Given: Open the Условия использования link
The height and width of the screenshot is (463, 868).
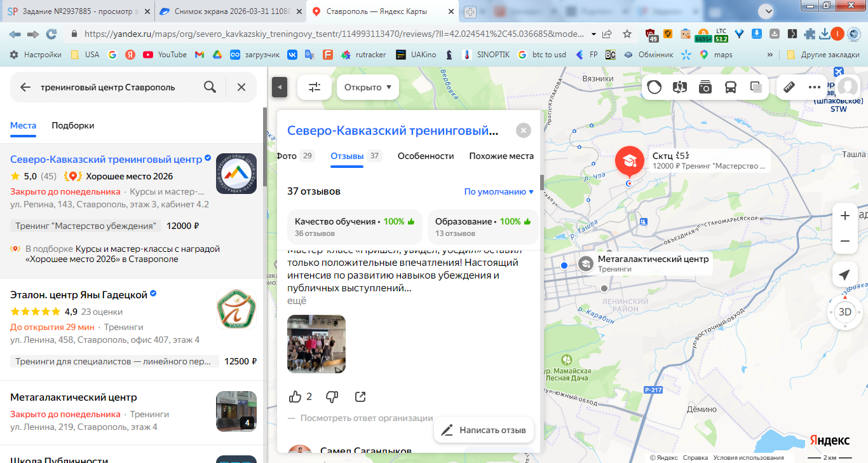Looking at the screenshot, I should (x=750, y=458).
